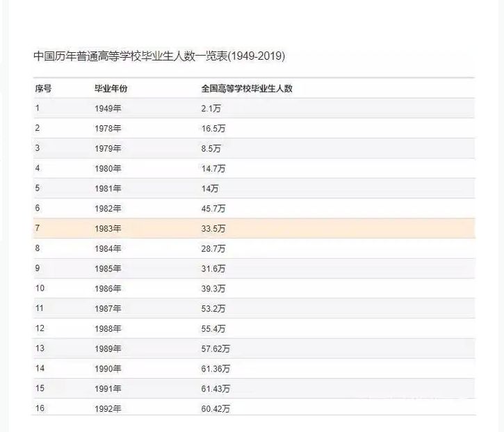This screenshot has height=432, width=504.
Task: Select the highlighted 1983年 year cell
Action: 108,228
